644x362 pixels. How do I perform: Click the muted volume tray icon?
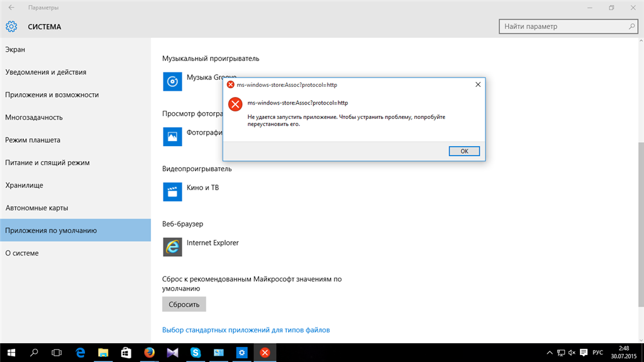coord(572,353)
